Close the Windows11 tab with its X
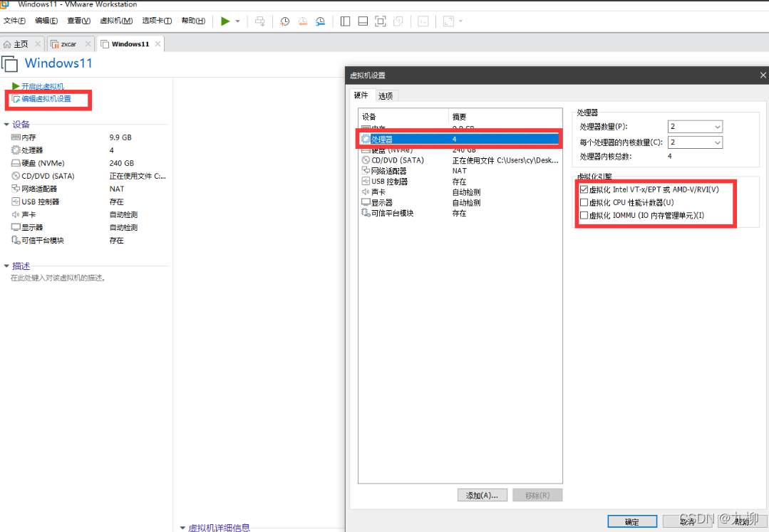This screenshot has height=532, width=769. pyautogui.click(x=158, y=44)
